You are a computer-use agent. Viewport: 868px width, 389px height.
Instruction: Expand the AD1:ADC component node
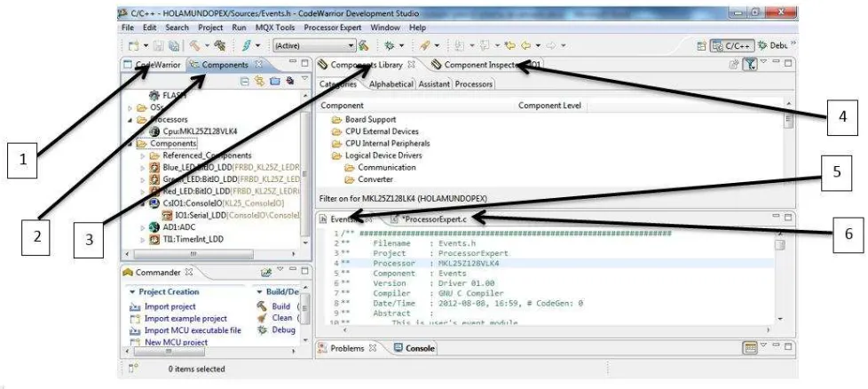click(x=143, y=227)
